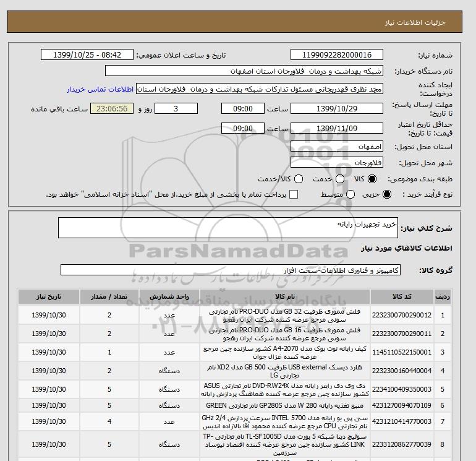Click the price validity time field 09:00
The width and height of the screenshot is (476, 461).
(242, 128)
